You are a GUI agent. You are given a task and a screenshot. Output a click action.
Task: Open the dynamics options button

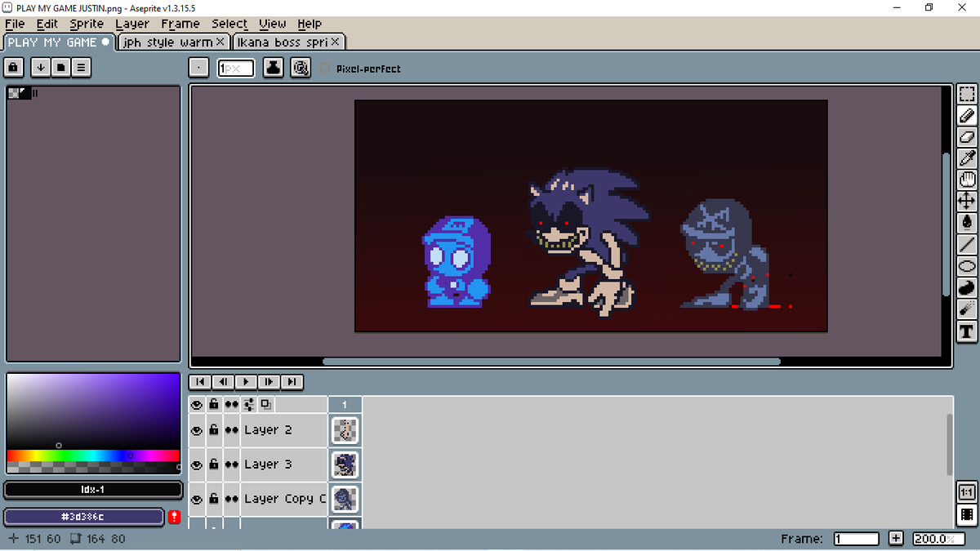(301, 69)
